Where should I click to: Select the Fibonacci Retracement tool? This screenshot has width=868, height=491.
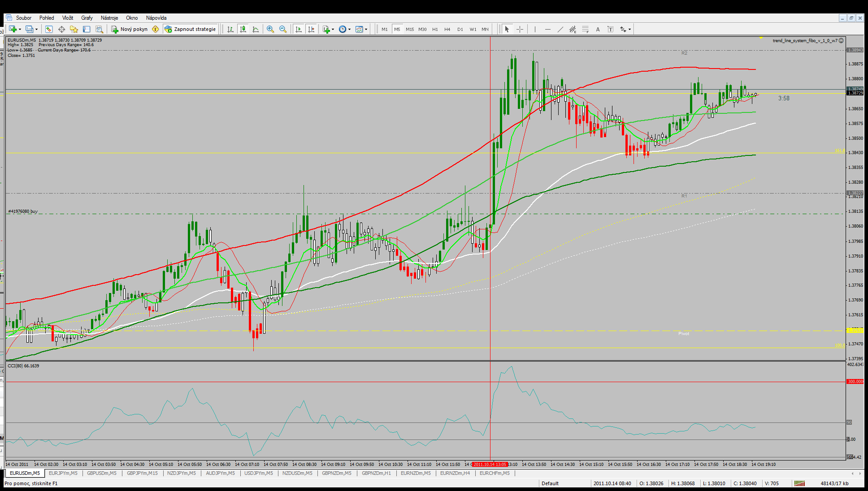[585, 29]
